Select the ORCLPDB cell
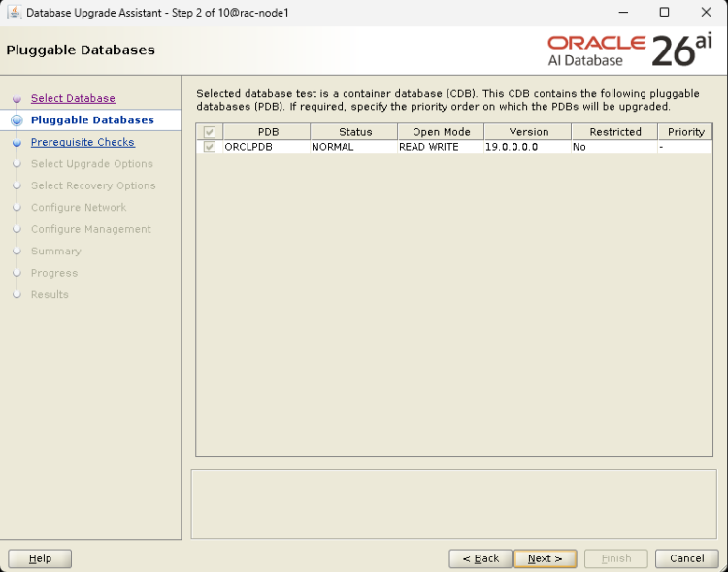The height and width of the screenshot is (572, 728). (x=267, y=147)
